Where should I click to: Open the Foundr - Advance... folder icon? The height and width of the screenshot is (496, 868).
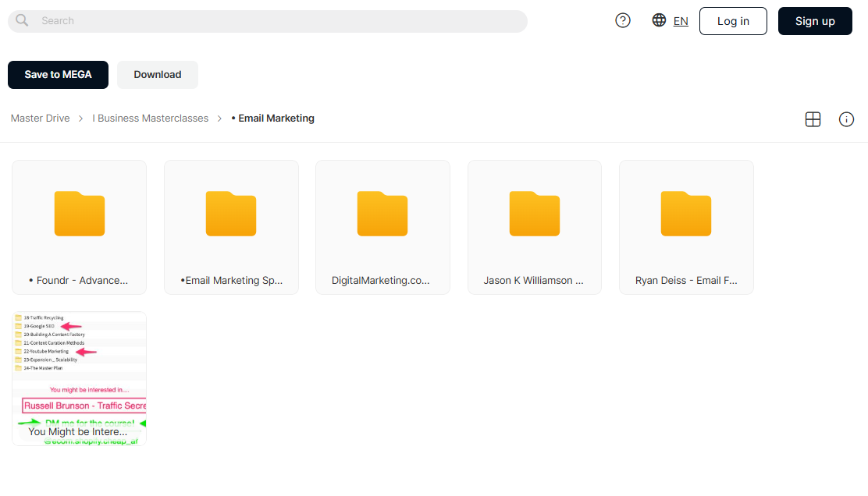click(79, 214)
